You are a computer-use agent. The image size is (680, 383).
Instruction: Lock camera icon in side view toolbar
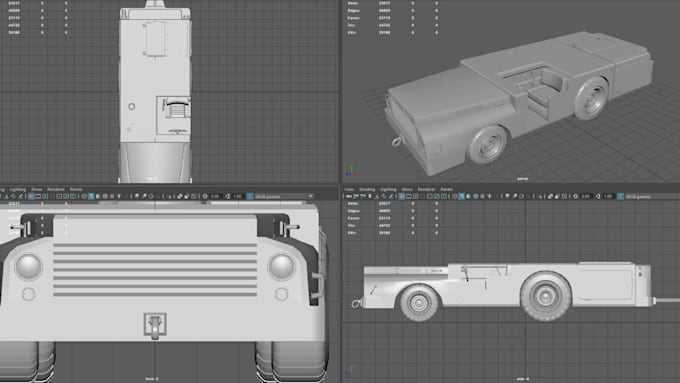pyautogui.click(x=356, y=196)
